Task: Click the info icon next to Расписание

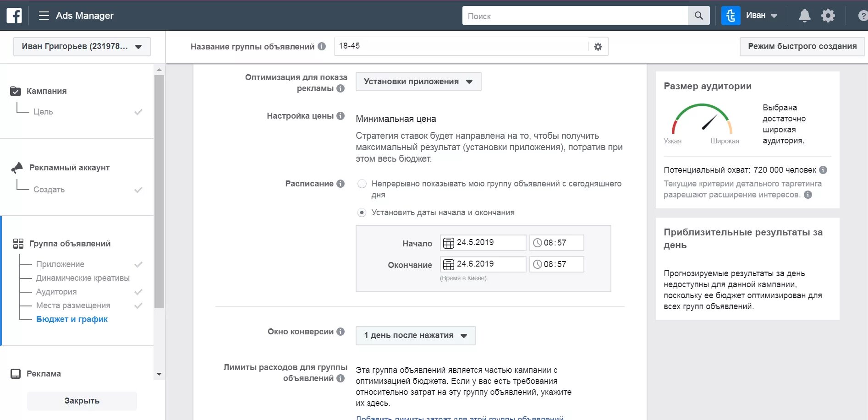Action: point(341,183)
